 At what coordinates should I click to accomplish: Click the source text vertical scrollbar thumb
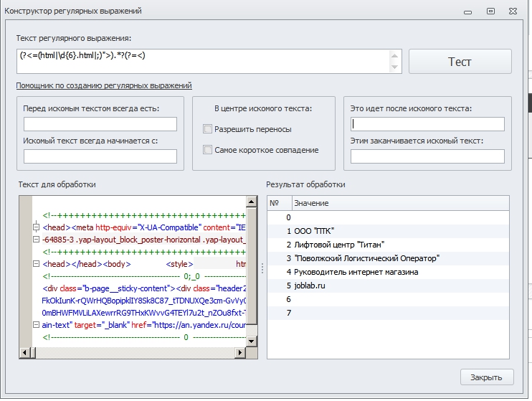pos(252,266)
